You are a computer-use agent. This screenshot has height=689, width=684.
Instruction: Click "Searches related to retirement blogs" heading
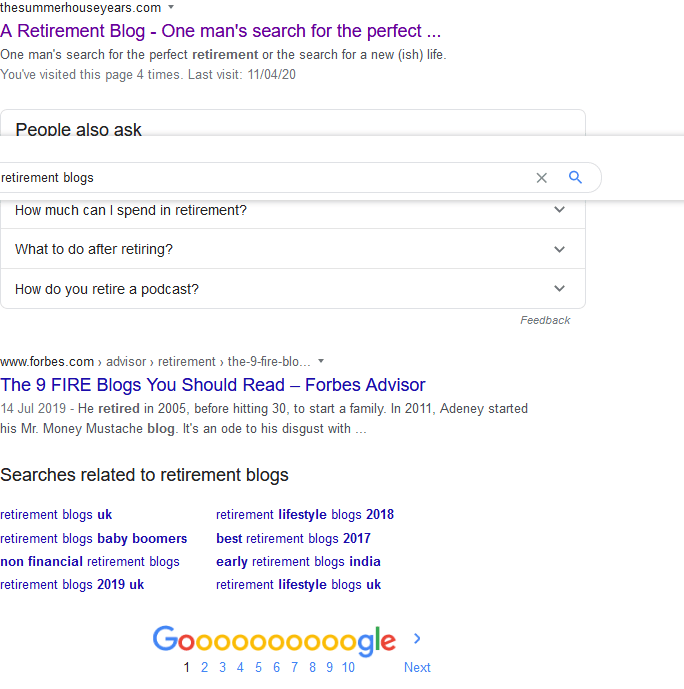click(144, 475)
